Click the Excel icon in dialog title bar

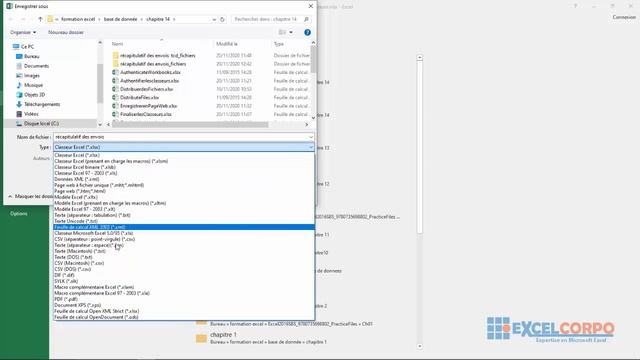point(9,6)
